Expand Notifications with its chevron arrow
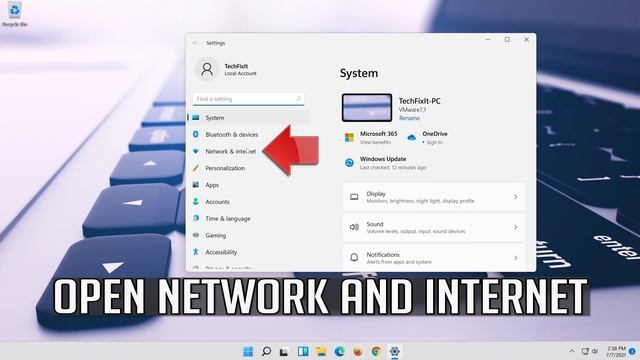The image size is (640, 360). [516, 258]
